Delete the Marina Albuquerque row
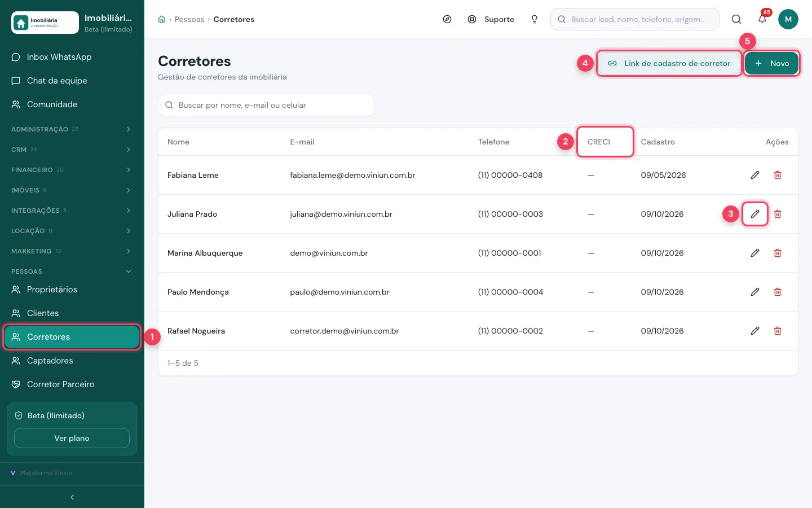 coord(778,253)
